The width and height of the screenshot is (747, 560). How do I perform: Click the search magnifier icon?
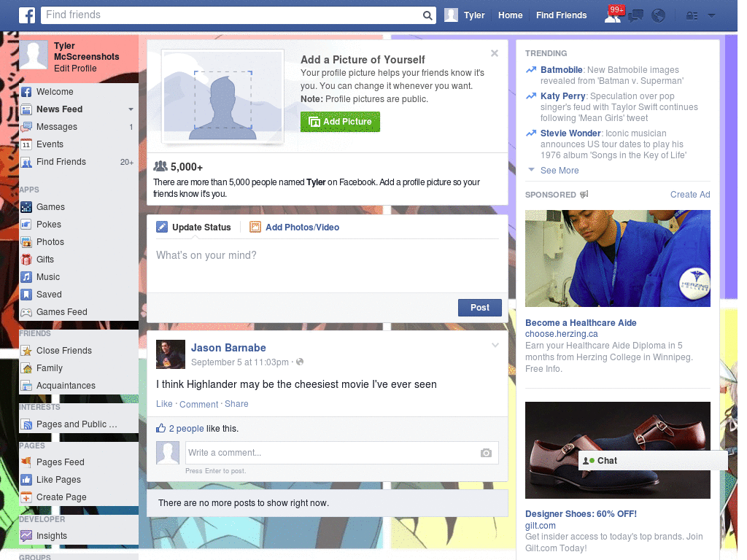[x=427, y=16]
